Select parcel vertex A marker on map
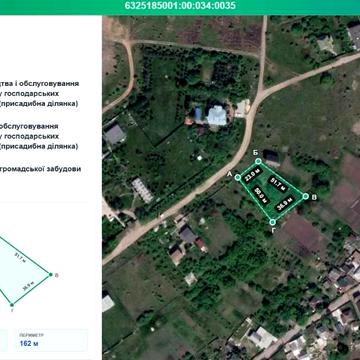Screen dimensions: 360x360 pos(238,177)
